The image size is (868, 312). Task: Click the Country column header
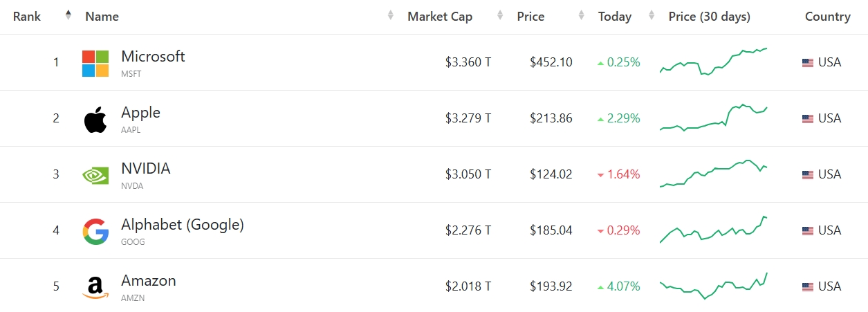click(x=827, y=17)
